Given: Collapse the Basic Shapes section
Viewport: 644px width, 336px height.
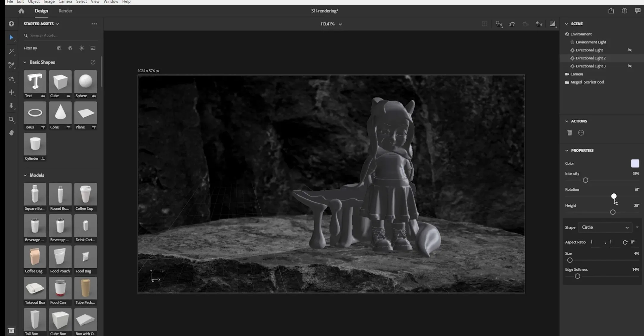Looking at the screenshot, I should tap(25, 62).
